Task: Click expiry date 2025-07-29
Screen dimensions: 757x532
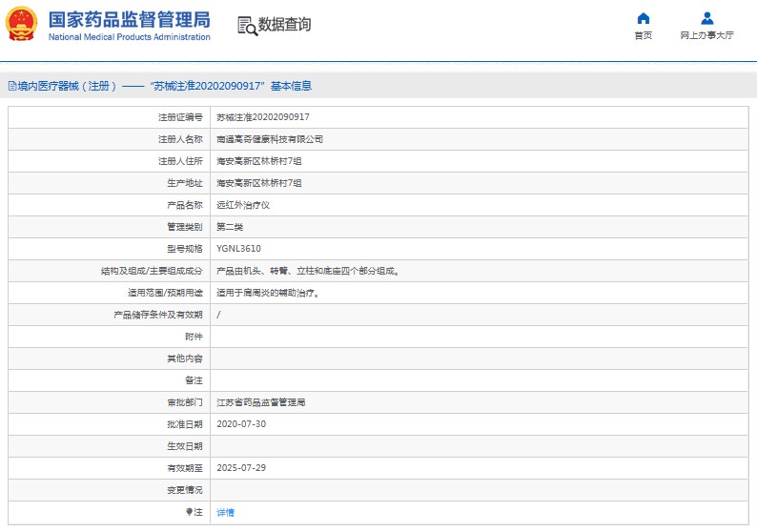Action: coord(241,468)
